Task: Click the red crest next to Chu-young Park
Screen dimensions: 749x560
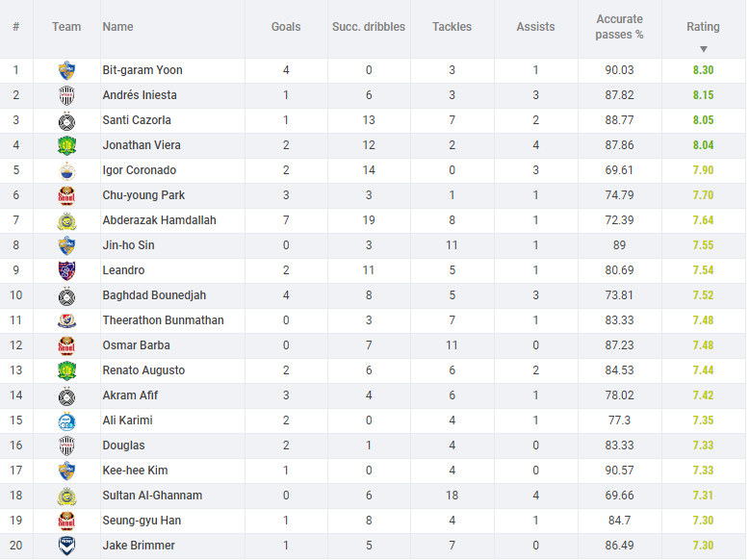Action: pyautogui.click(x=66, y=195)
